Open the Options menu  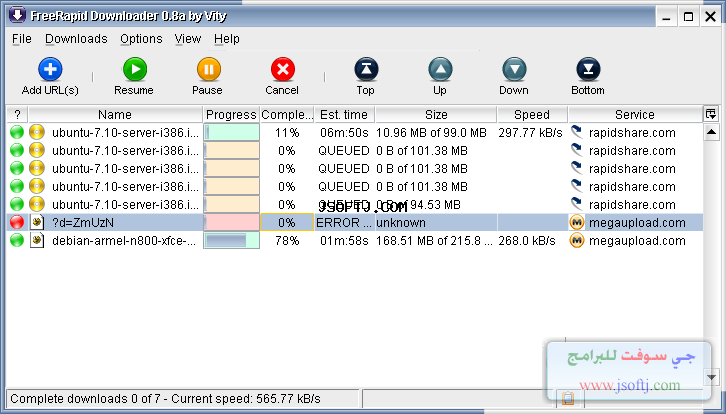pos(141,39)
